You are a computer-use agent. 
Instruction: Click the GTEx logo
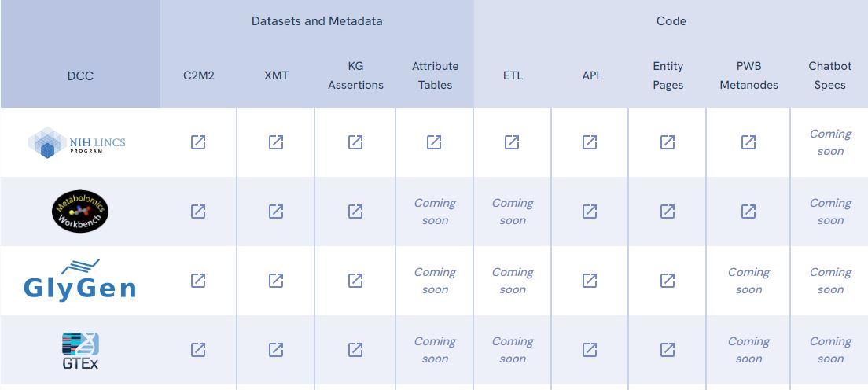tap(80, 351)
